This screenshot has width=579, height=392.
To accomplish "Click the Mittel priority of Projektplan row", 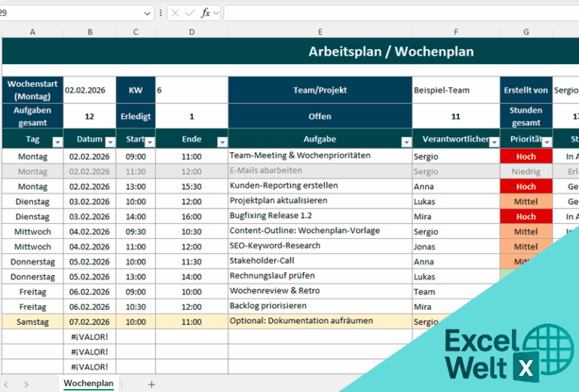I will 526,201.
